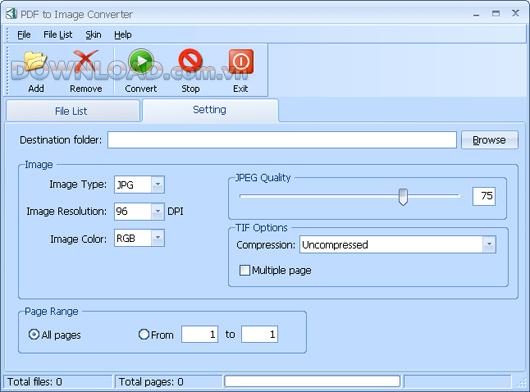Click the Add folder icon
Image resolution: width=530 pixels, height=392 pixels.
click(35, 62)
